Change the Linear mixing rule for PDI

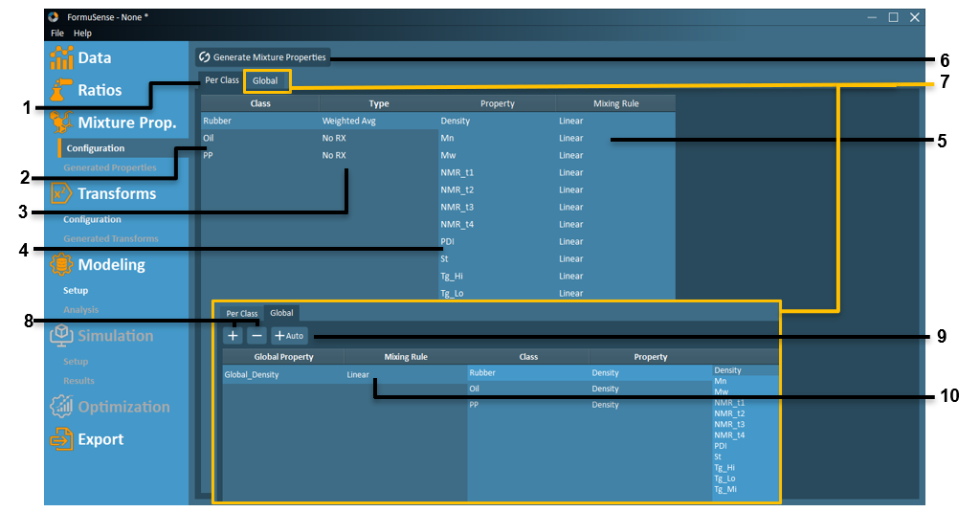[615, 241]
